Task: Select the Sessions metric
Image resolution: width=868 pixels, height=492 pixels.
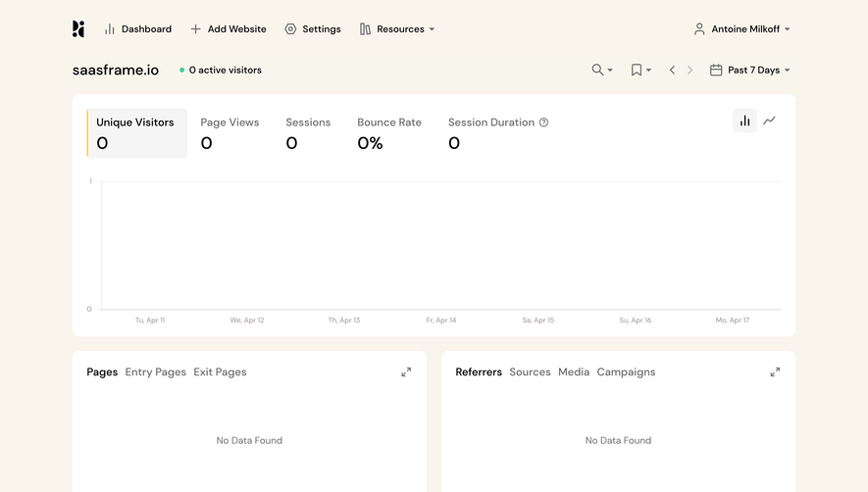Action: [x=308, y=133]
